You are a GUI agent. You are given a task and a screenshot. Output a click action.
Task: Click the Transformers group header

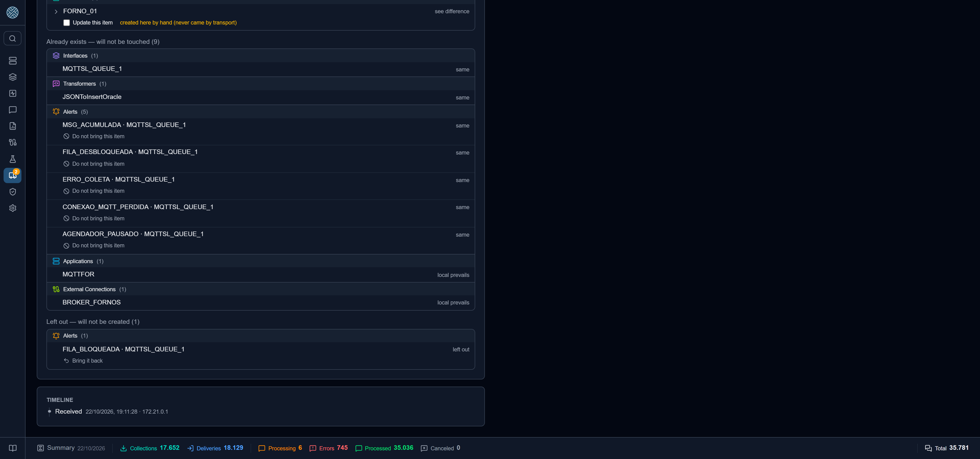(x=261, y=84)
